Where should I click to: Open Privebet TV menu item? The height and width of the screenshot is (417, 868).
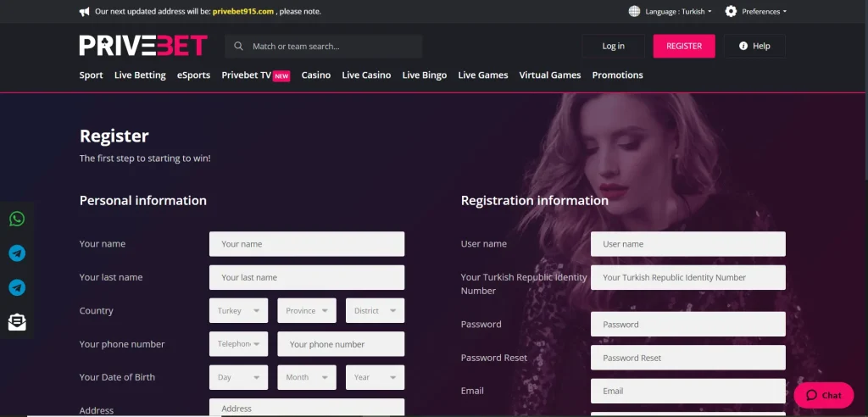[x=256, y=75]
